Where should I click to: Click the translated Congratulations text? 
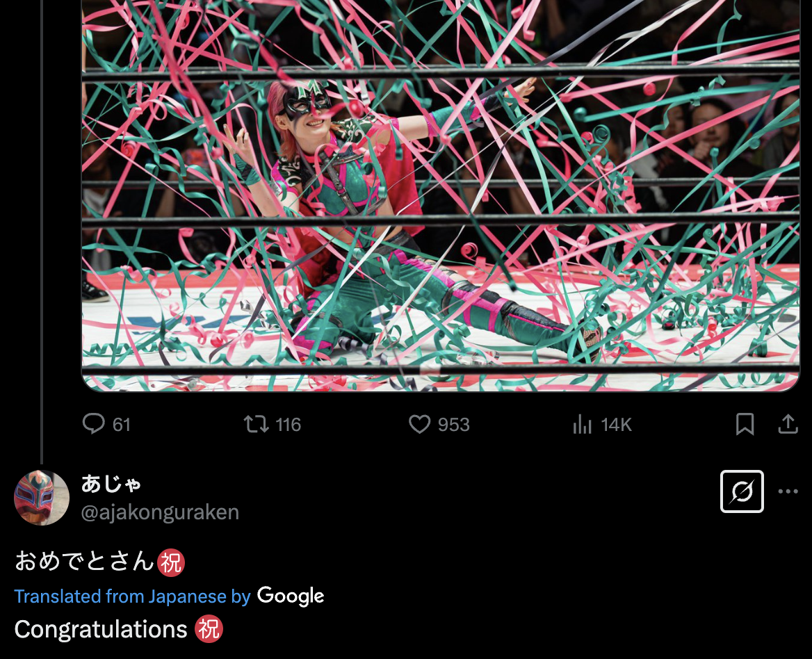tap(101, 630)
